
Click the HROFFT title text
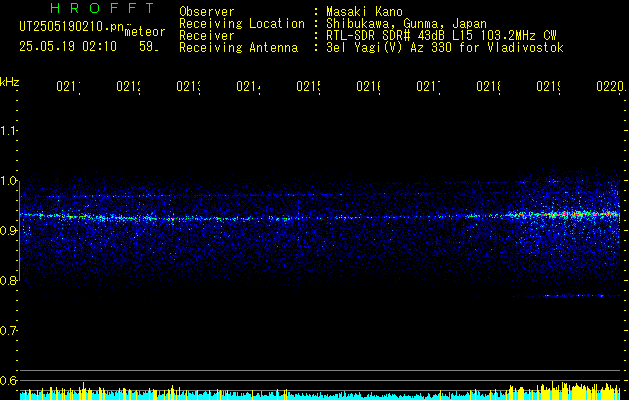[103, 8]
